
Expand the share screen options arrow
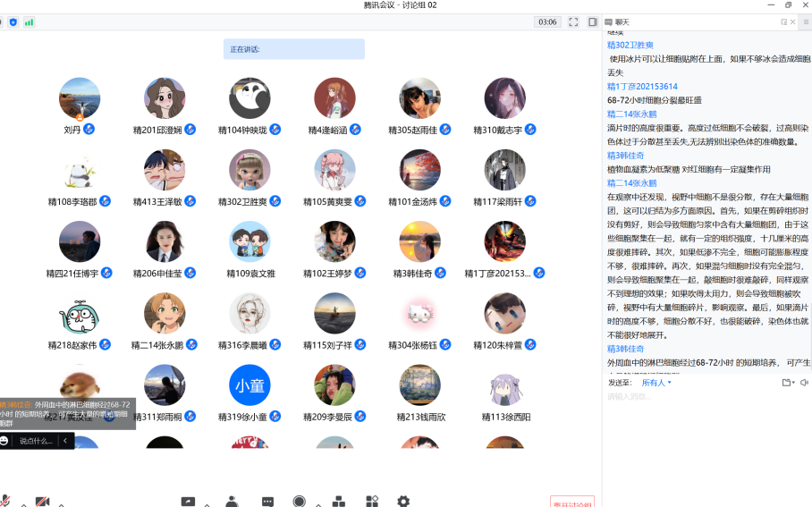tap(207, 503)
